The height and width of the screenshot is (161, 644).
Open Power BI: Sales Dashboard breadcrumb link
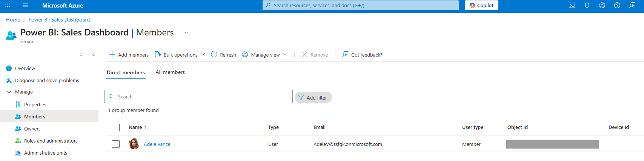59,20
